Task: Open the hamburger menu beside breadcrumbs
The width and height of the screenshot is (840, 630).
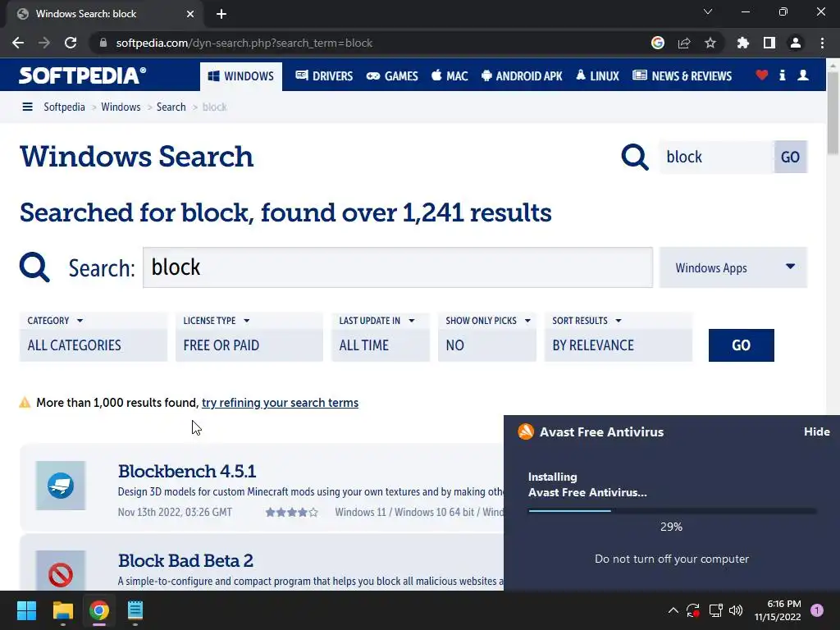Action: pyautogui.click(x=27, y=107)
